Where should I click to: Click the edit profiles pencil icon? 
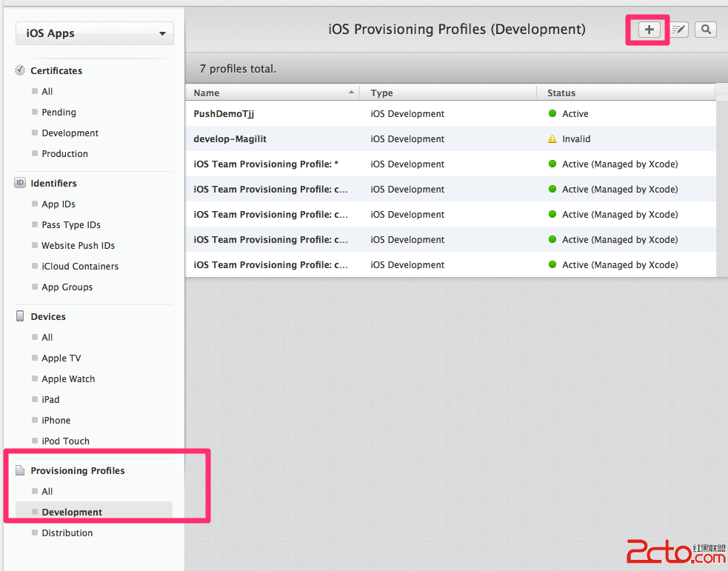[x=679, y=30]
